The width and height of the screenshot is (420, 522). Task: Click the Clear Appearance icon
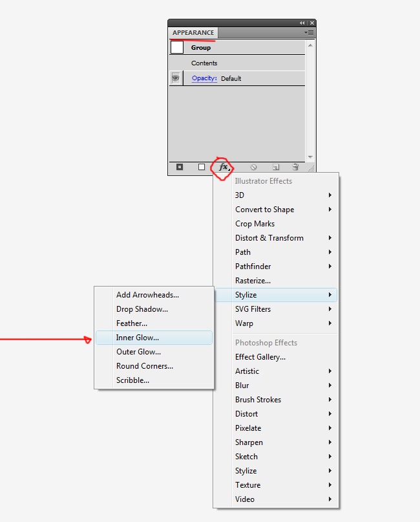pyautogui.click(x=254, y=167)
